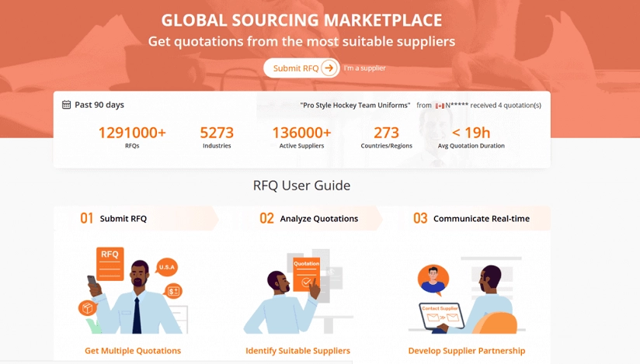Click the Canada flag icon
The width and height of the screenshot is (640, 364).
click(x=440, y=106)
